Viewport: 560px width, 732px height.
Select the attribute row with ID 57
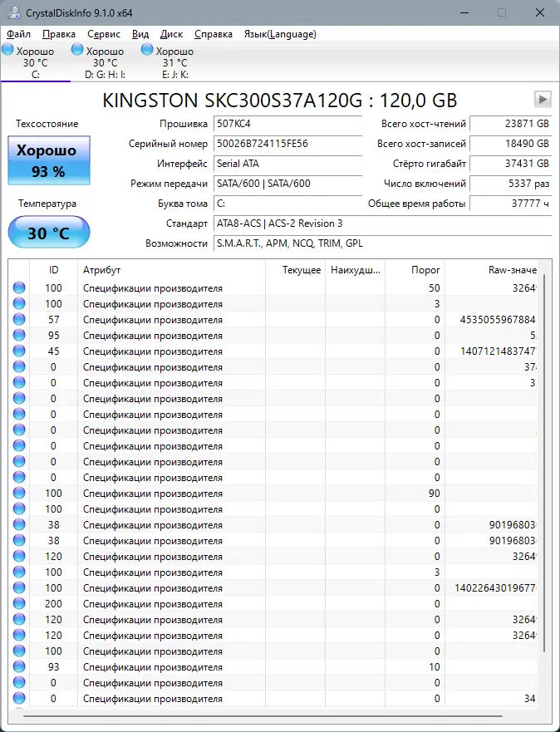tap(273, 320)
